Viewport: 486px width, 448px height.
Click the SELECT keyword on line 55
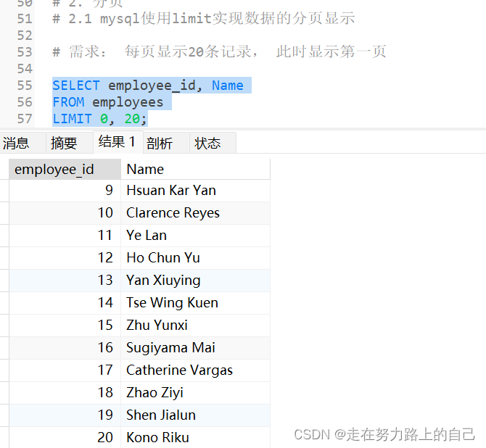[x=76, y=86]
